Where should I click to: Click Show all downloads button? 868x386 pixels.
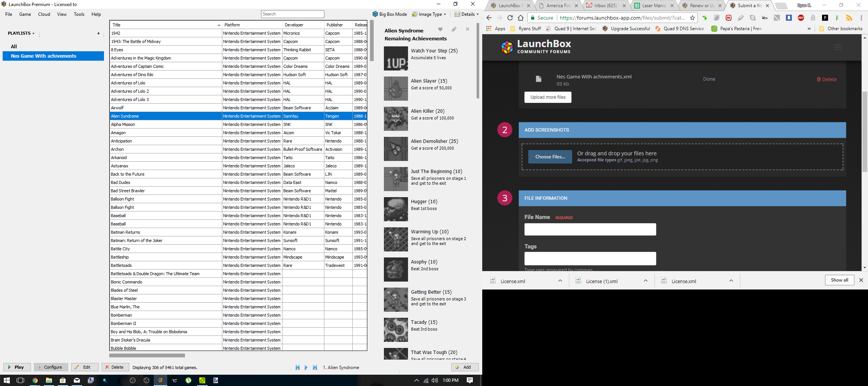coord(839,280)
